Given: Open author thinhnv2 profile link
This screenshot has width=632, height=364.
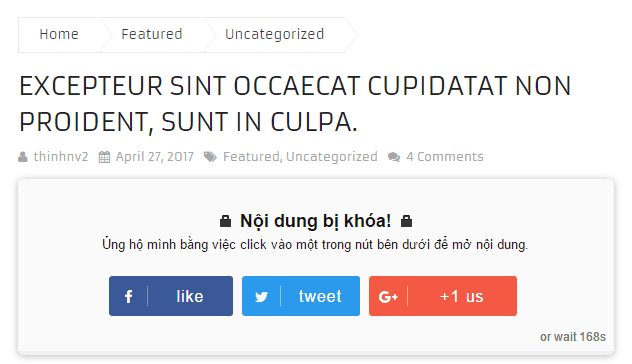Looking at the screenshot, I should pyautogui.click(x=61, y=156).
